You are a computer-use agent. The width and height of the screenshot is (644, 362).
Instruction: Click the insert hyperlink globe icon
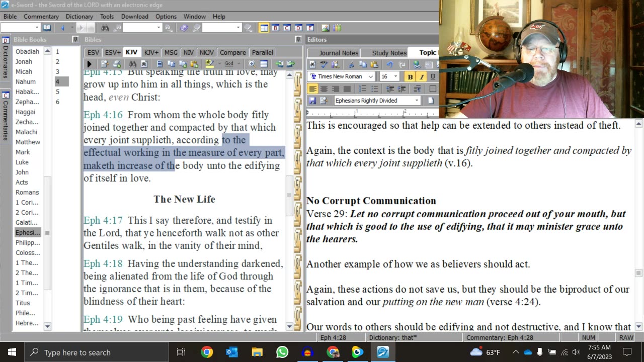[417, 64]
